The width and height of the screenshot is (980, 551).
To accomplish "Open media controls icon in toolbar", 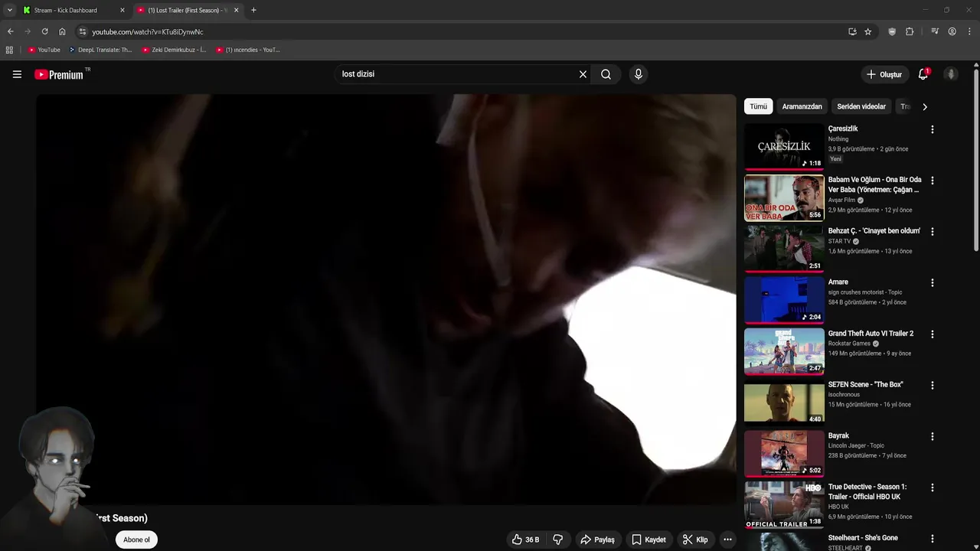I will [x=935, y=31].
